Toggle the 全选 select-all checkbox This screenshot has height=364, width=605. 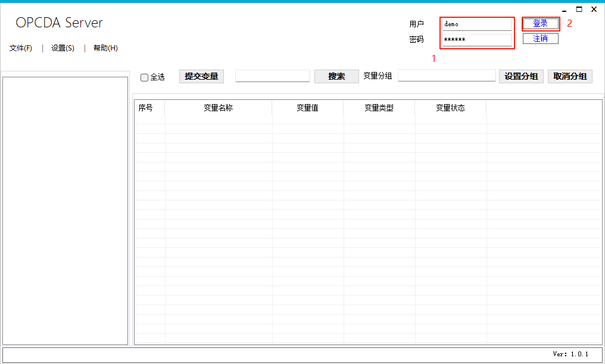pos(144,77)
